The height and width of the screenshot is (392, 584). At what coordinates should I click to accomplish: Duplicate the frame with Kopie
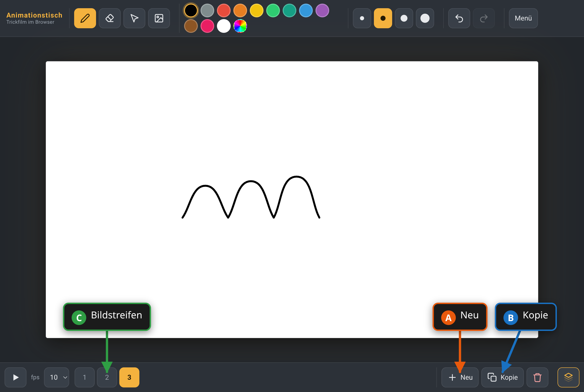(502, 377)
